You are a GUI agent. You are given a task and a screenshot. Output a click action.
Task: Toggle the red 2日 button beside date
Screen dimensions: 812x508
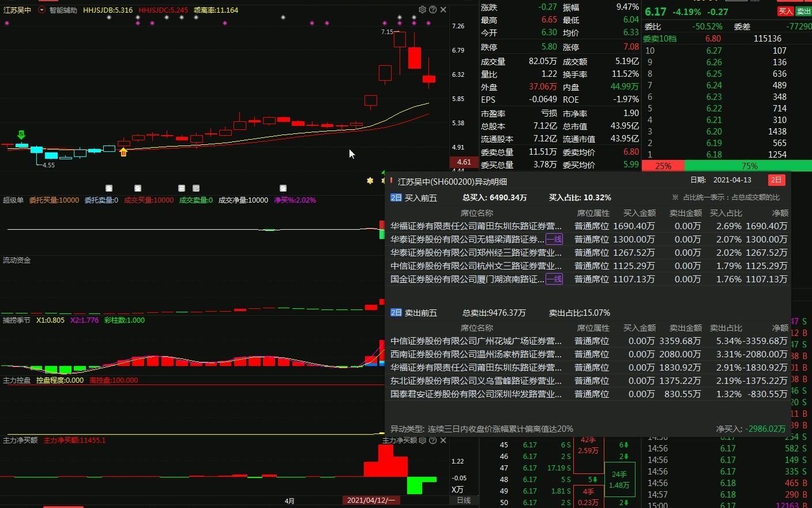776,180
